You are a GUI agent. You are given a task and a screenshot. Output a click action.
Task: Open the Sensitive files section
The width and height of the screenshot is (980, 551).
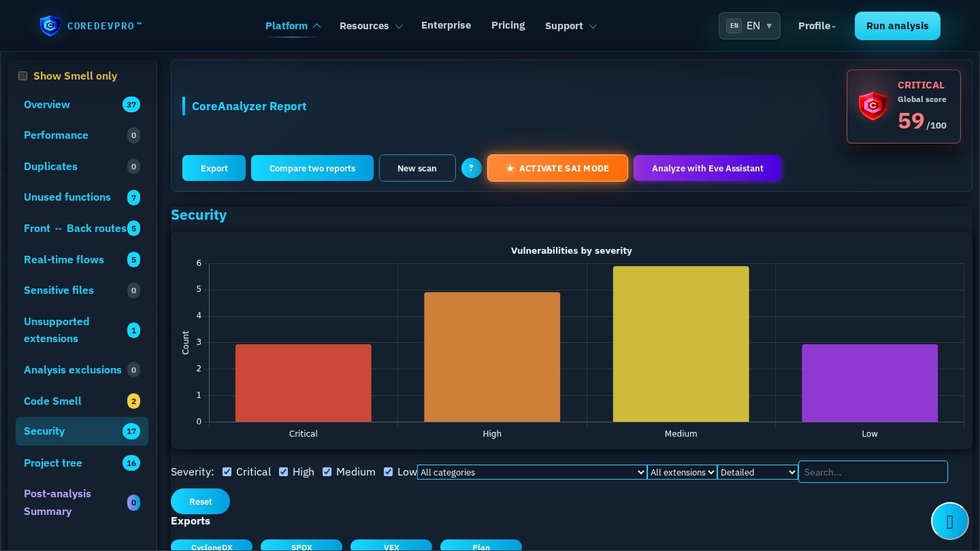click(x=82, y=290)
